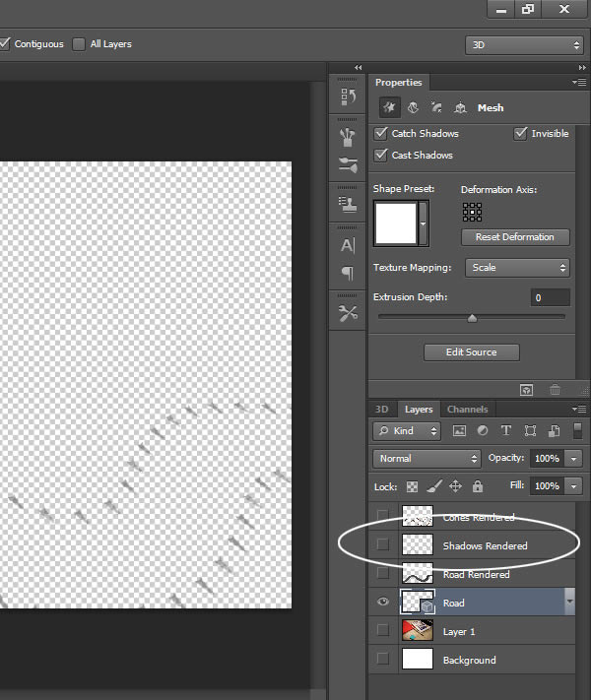Select the Layer 1 thumbnail

pos(418,630)
